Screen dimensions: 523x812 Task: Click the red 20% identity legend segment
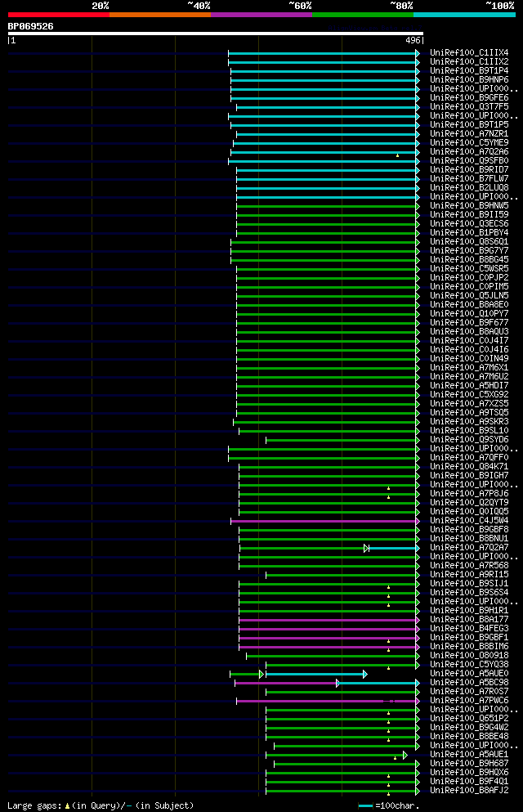(x=59, y=15)
